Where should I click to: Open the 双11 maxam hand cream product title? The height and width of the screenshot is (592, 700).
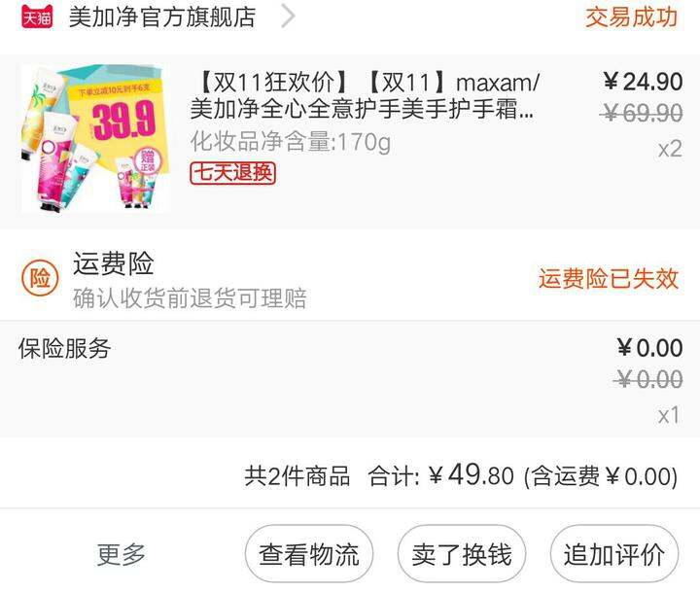click(x=365, y=95)
